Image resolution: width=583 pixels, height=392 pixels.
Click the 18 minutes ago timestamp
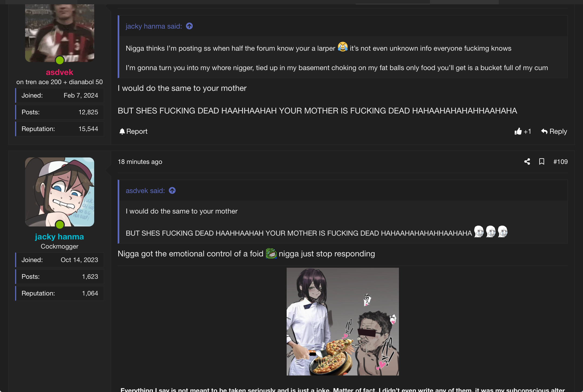pyautogui.click(x=140, y=162)
